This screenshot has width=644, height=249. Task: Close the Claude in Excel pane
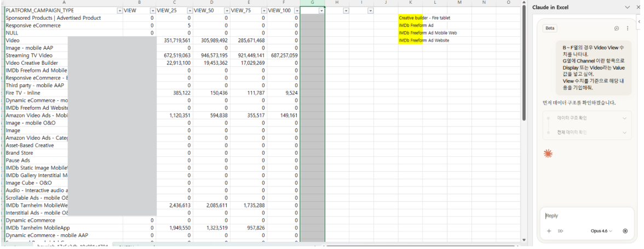(638, 7)
